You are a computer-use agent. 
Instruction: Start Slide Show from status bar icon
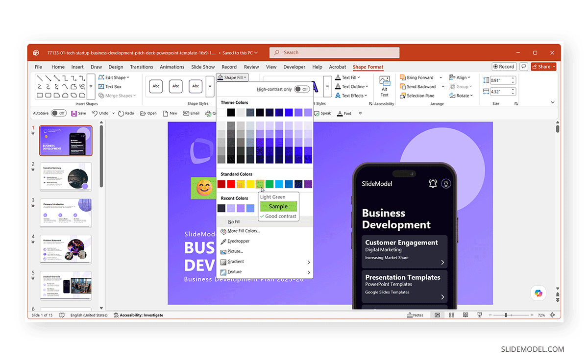[480, 315]
